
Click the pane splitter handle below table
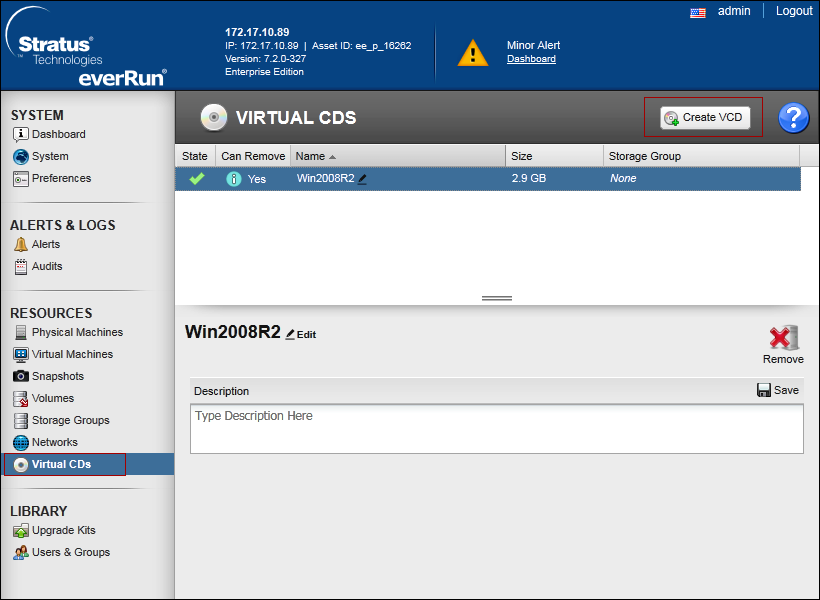pos(497,298)
